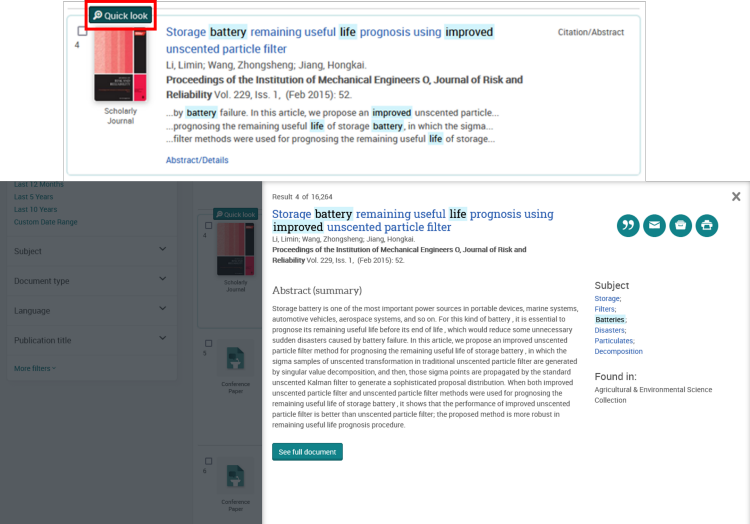This screenshot has width=750, height=524.
Task: Open the Abstract/Details link
Action: tap(197, 160)
